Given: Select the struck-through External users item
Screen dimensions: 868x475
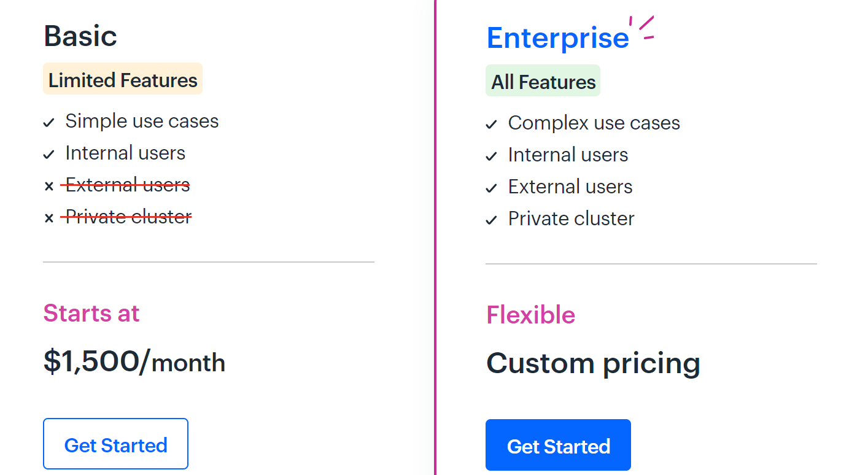Looking at the screenshot, I should click(x=127, y=185).
